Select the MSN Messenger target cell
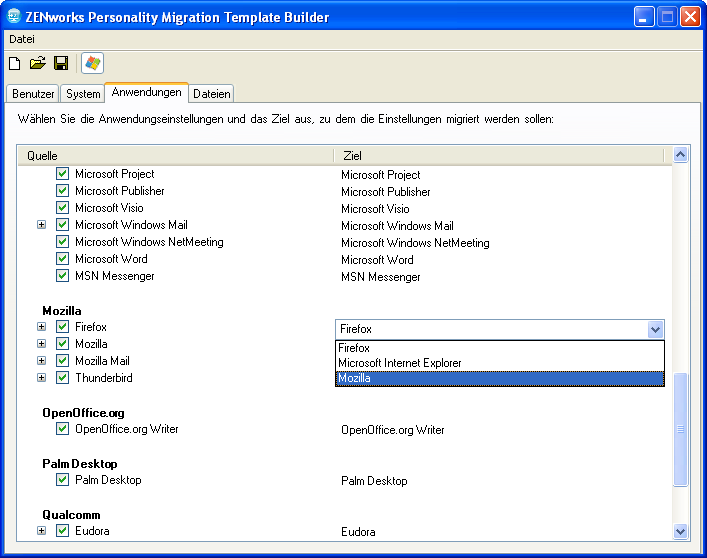The image size is (707, 558). (x=381, y=277)
